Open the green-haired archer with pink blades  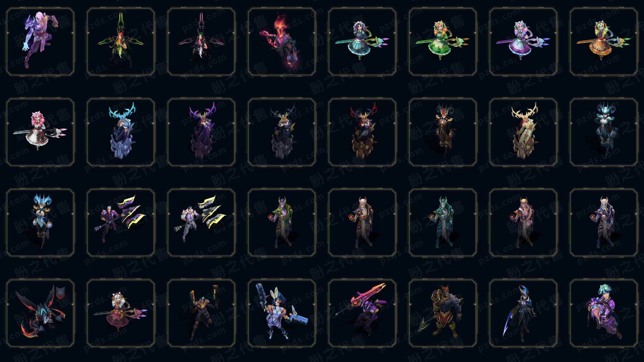point(201,42)
